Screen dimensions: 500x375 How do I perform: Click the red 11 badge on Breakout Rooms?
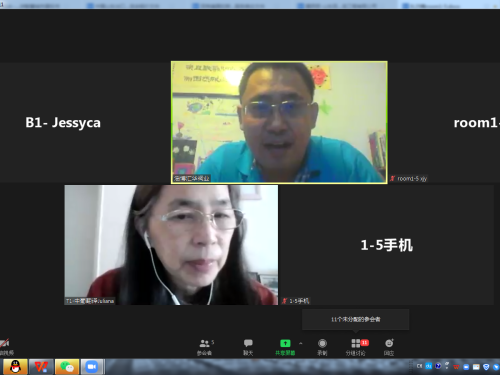click(365, 343)
